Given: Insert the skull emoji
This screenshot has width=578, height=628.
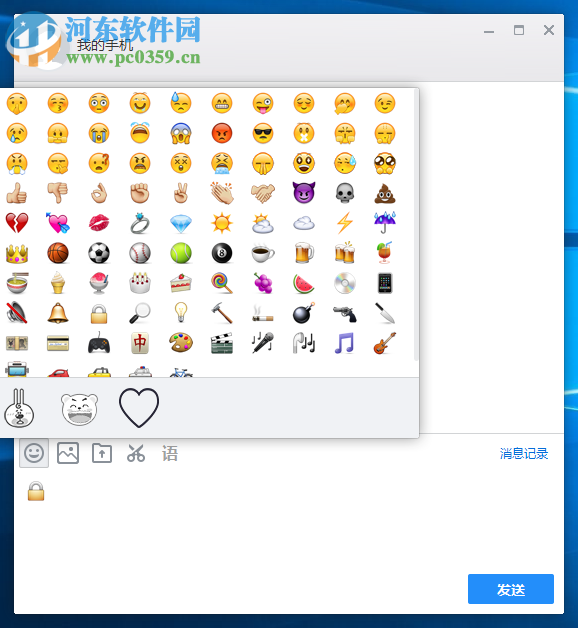Looking at the screenshot, I should pyautogui.click(x=345, y=193).
